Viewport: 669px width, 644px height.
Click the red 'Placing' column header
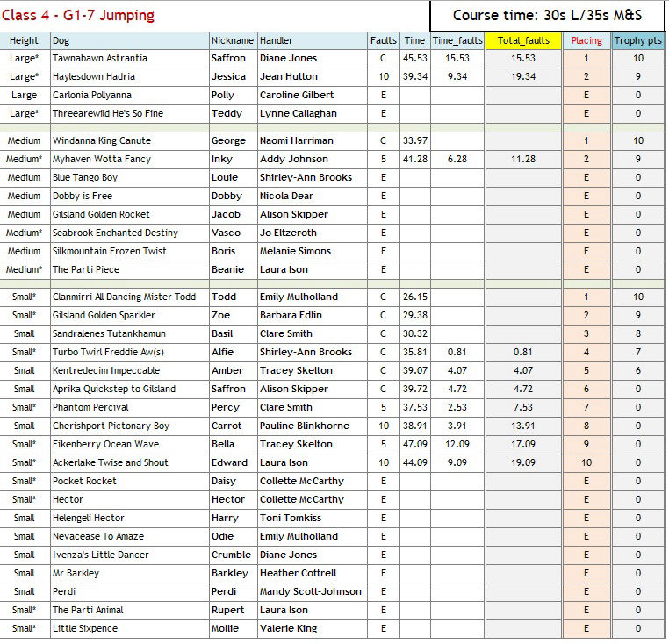[586, 40]
